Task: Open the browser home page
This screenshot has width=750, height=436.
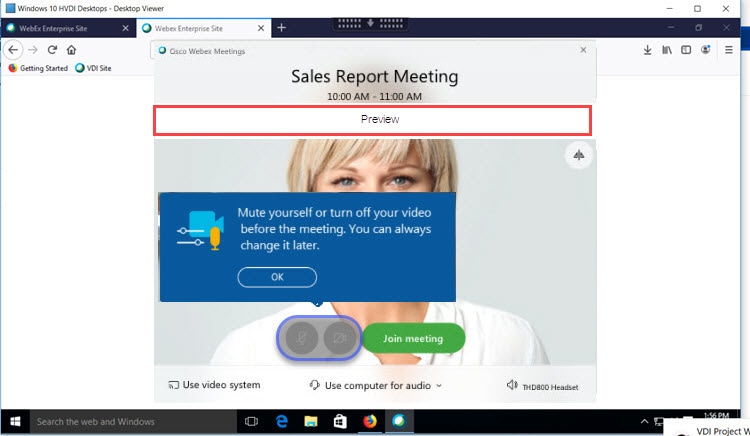Action: click(71, 50)
